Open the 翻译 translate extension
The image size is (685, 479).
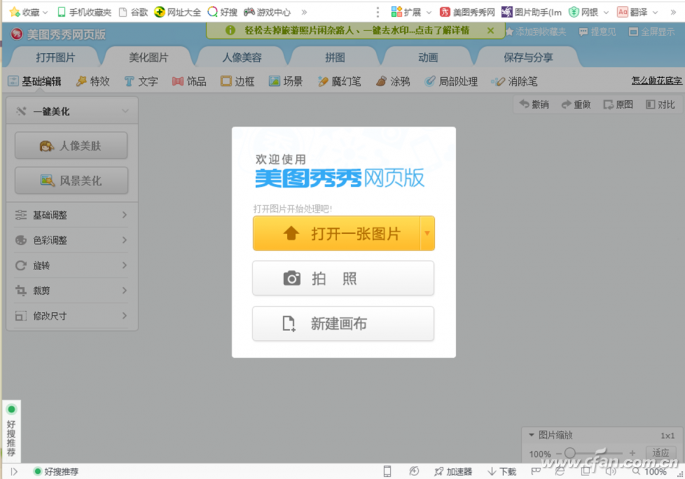637,12
